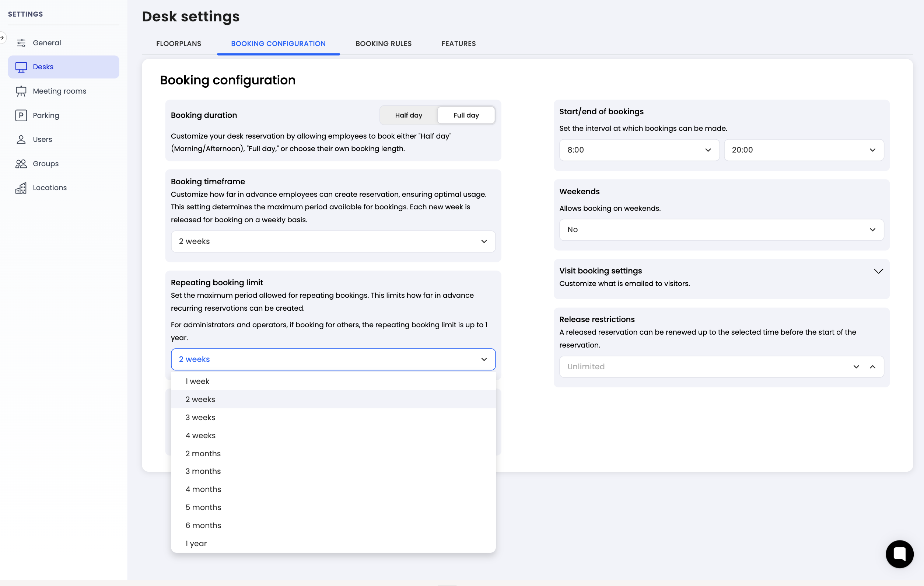
Task: Click the Parking P icon
Action: point(21,115)
